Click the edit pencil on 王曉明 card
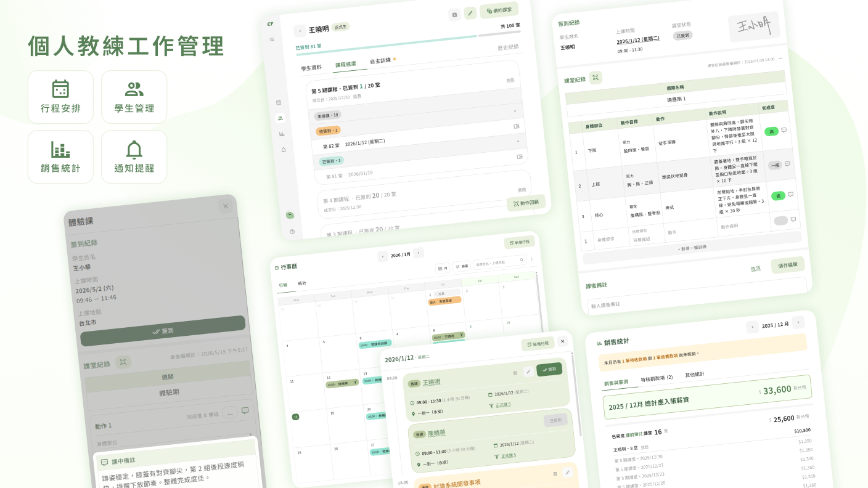This screenshot has width=868, height=488. (528, 372)
